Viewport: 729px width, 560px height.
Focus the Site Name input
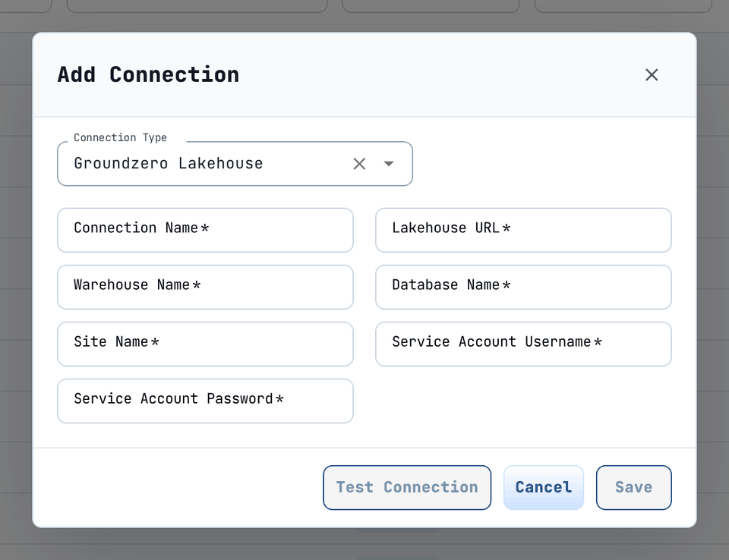(x=205, y=344)
